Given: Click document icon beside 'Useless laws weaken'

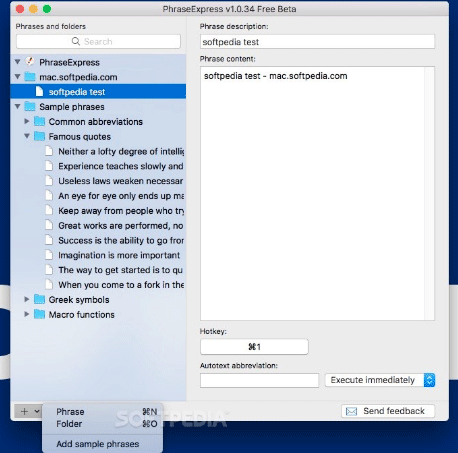Looking at the screenshot, I should tap(49, 181).
